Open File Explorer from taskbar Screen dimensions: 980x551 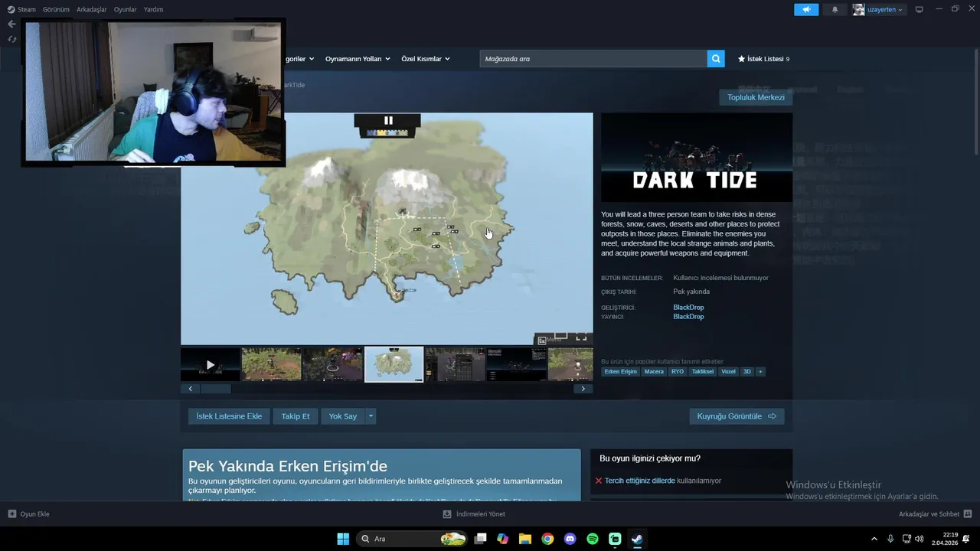click(x=525, y=539)
